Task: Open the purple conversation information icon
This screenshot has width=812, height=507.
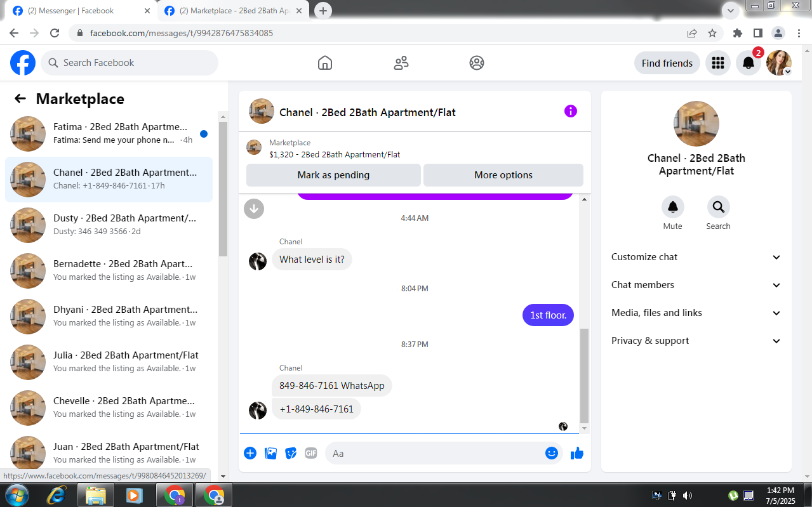Action: (571, 111)
